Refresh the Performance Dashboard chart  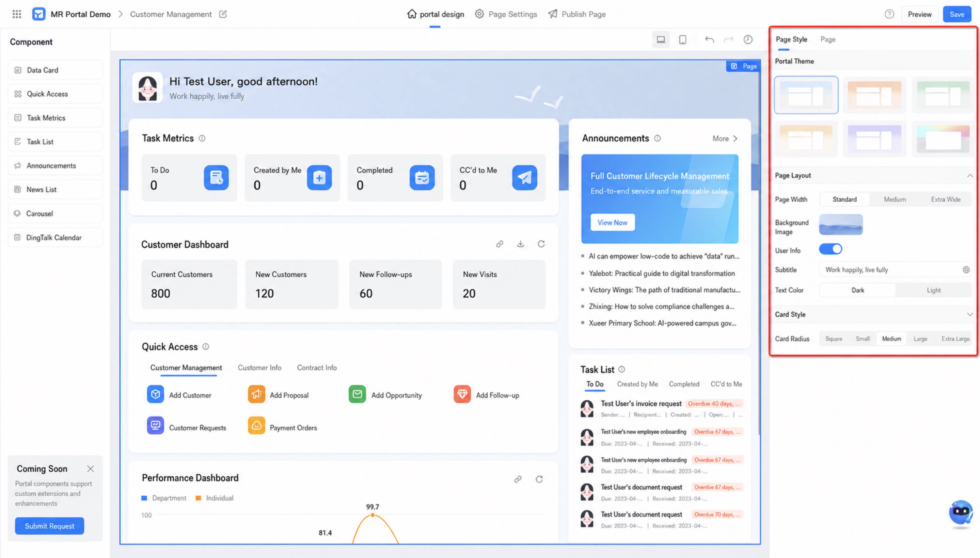pyautogui.click(x=539, y=479)
